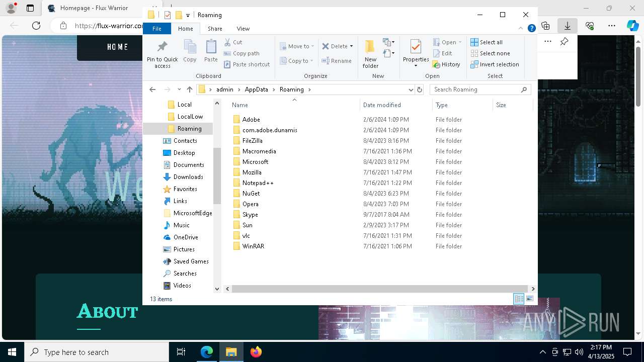Open Properties of selection

[x=416, y=52]
